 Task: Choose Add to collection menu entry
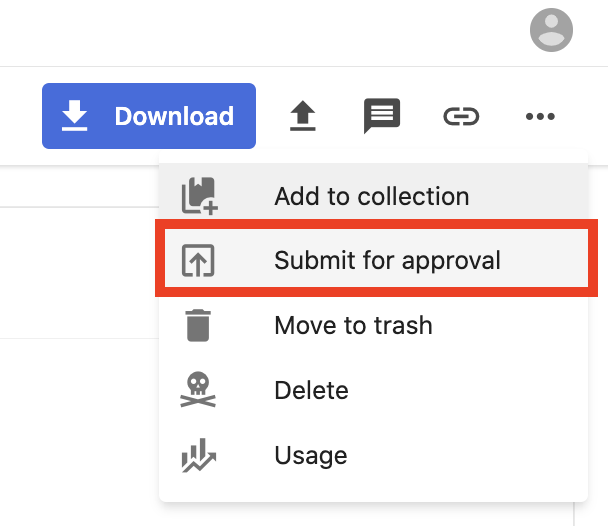[373, 196]
